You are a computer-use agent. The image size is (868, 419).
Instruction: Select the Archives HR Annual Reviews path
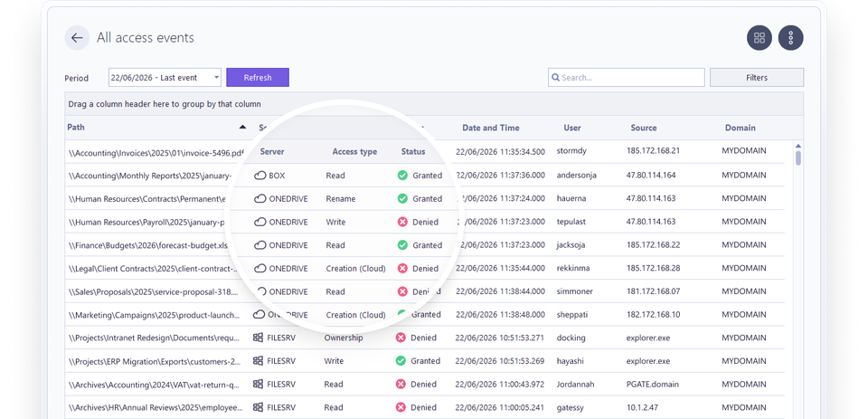[x=156, y=408]
